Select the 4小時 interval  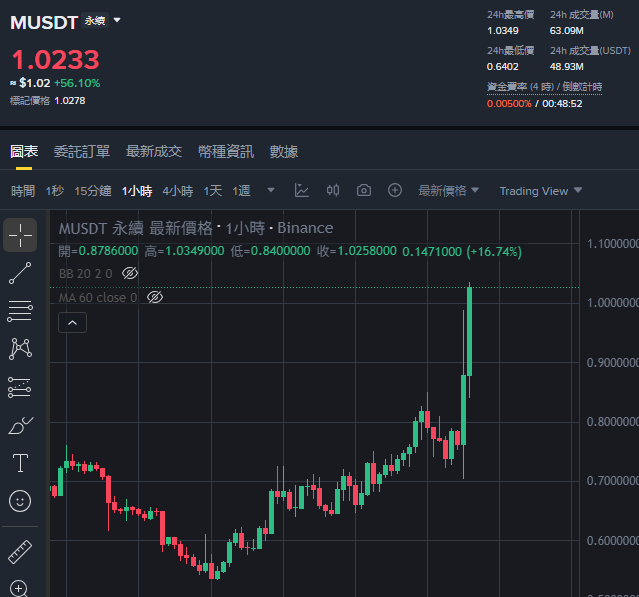click(178, 191)
